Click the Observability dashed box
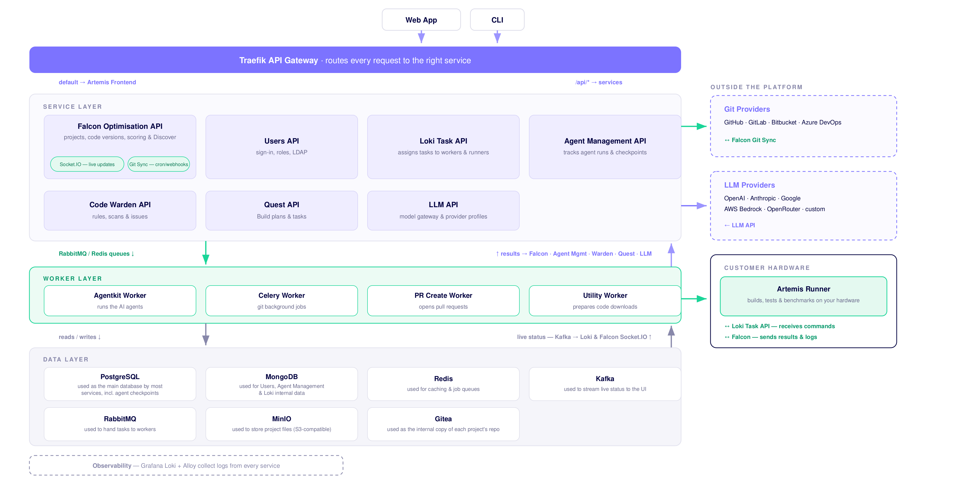The height and width of the screenshot is (480, 980). [186, 466]
